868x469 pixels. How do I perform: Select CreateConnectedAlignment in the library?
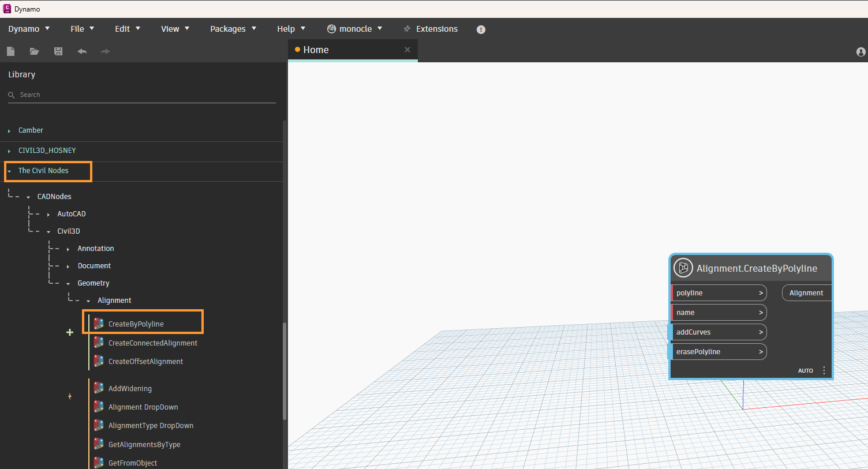152,343
